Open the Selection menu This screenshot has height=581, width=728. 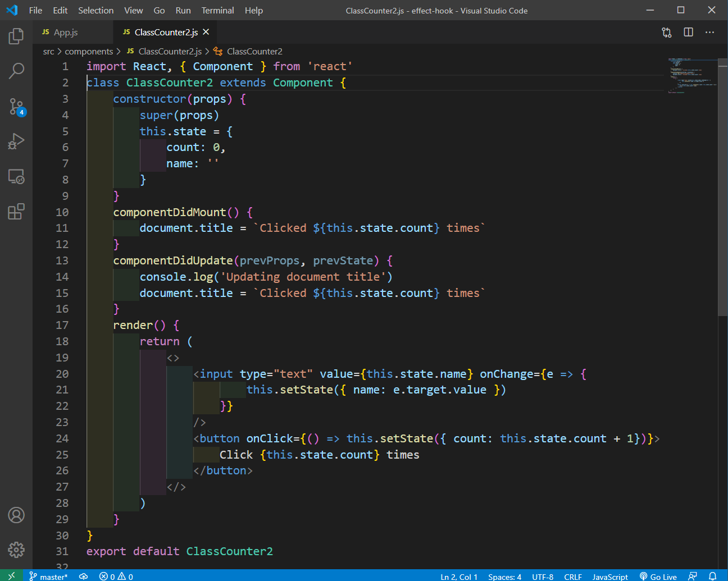pyautogui.click(x=95, y=10)
